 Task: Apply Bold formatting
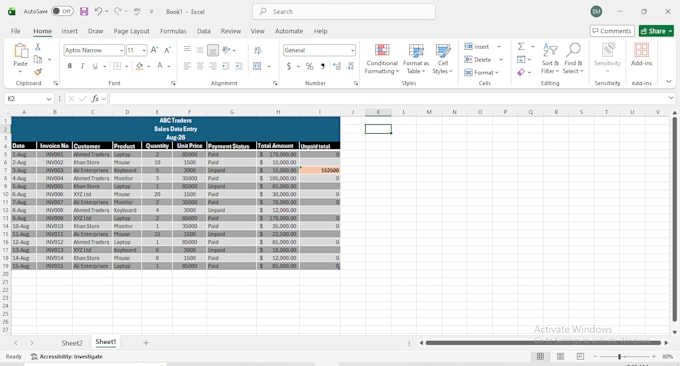click(x=69, y=66)
